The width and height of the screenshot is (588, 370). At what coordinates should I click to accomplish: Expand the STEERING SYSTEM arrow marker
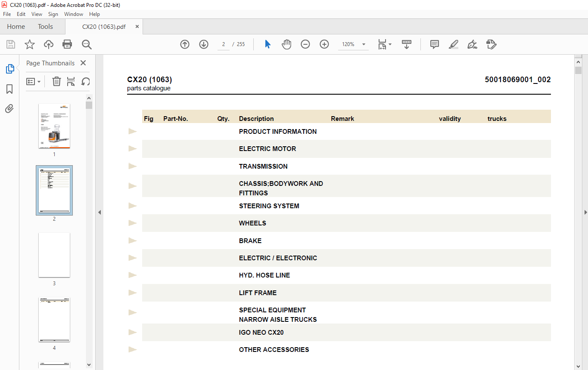pos(133,206)
